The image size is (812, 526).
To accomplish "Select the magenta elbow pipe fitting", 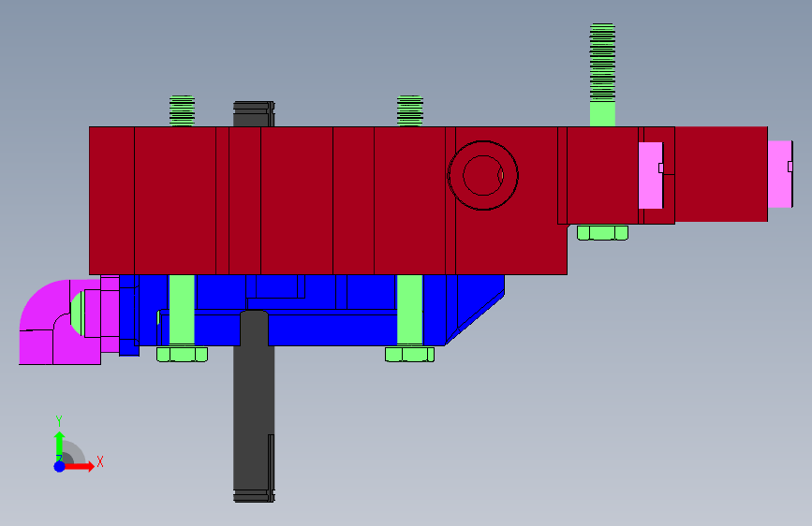I will pos(60,322).
